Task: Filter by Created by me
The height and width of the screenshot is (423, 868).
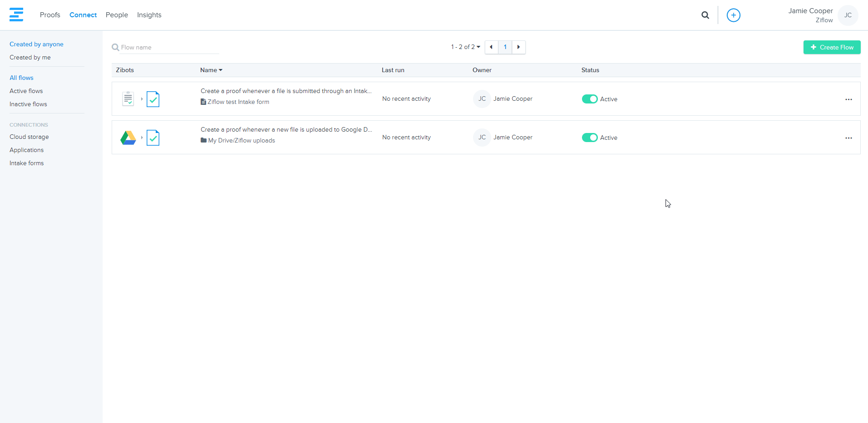Action: [x=30, y=57]
